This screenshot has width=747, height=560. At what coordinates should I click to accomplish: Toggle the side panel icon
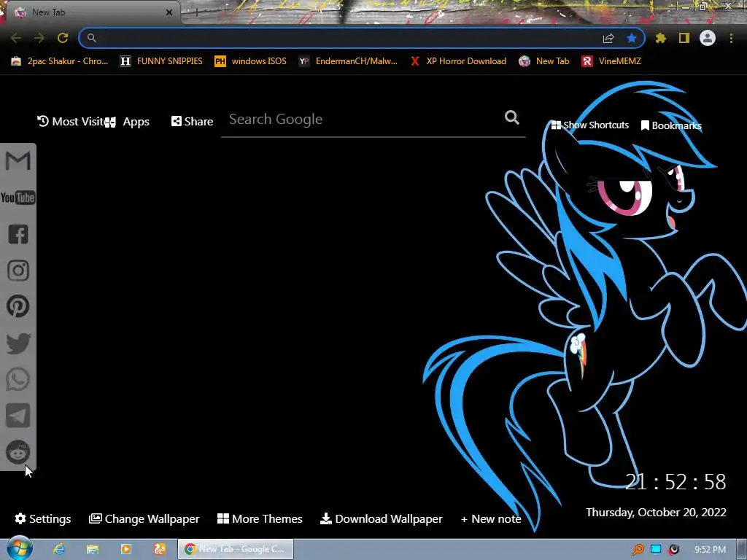click(684, 38)
